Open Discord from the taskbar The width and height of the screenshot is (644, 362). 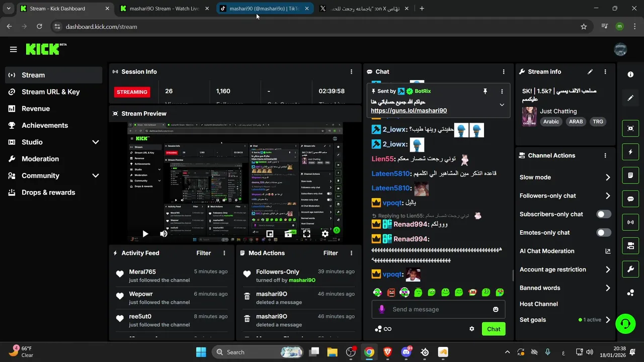click(x=406, y=352)
